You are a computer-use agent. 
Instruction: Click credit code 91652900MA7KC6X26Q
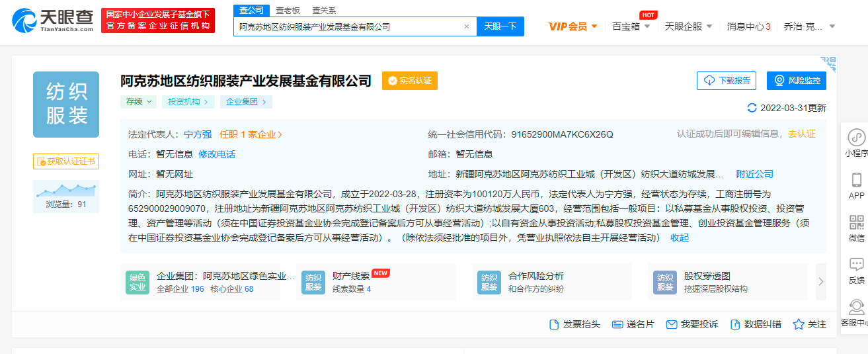coord(562,134)
